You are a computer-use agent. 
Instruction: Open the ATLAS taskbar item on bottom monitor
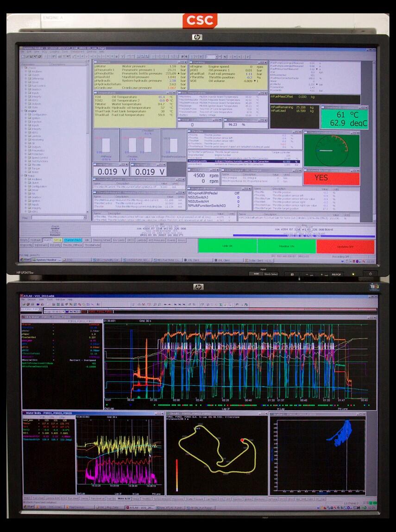coord(140,507)
